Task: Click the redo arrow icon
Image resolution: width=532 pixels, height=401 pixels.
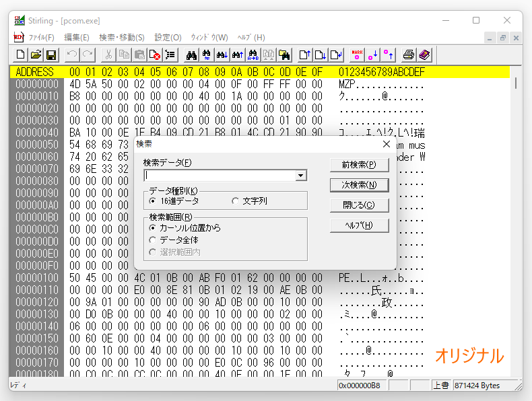Action: pyautogui.click(x=88, y=55)
